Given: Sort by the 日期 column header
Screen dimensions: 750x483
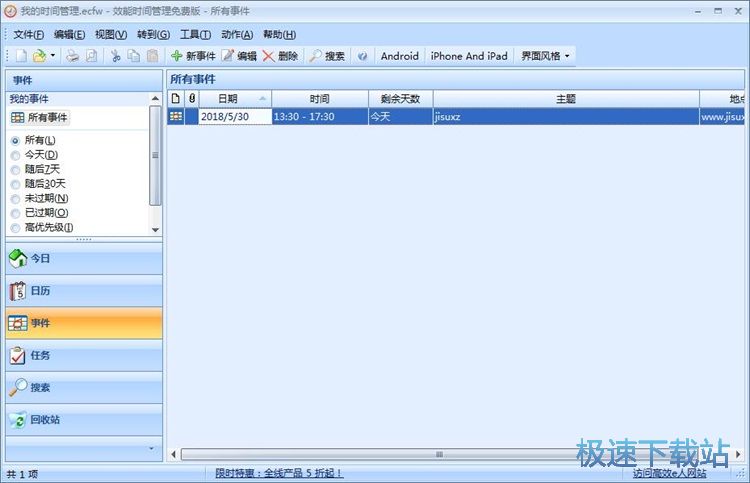Looking at the screenshot, I should 235,99.
